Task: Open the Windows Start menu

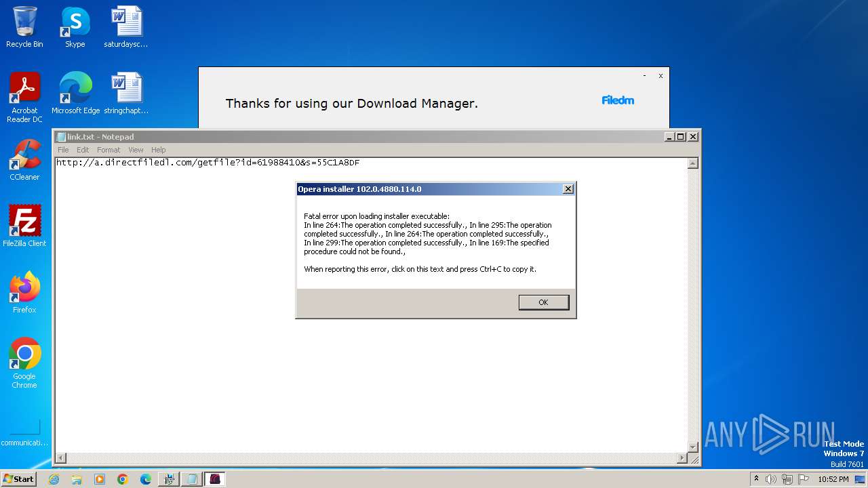Action: (x=18, y=479)
